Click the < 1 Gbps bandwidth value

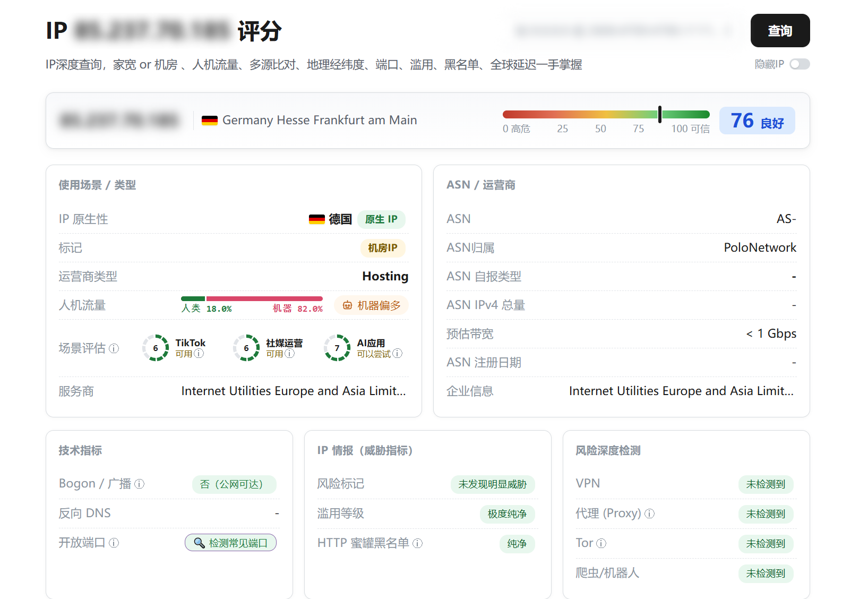(771, 333)
